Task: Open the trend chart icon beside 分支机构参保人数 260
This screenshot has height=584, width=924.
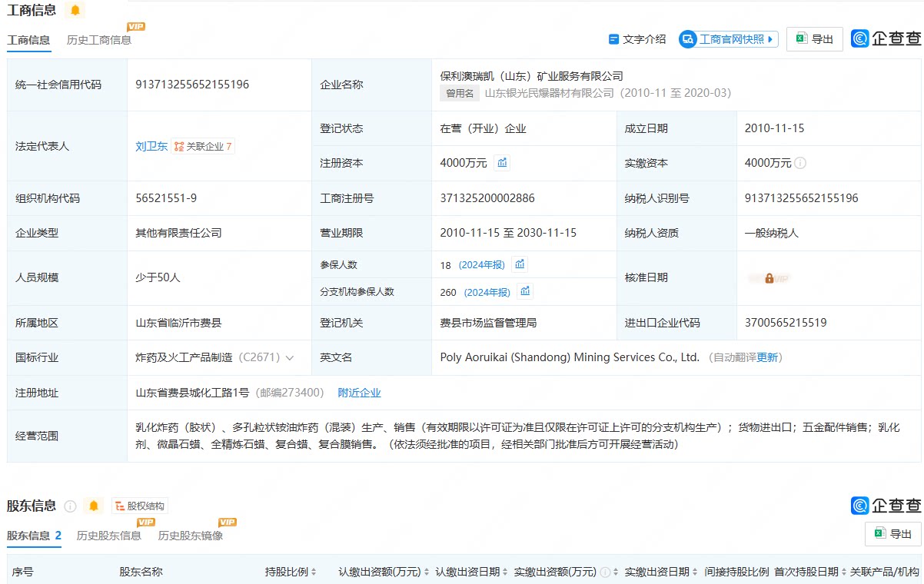Action: [525, 291]
